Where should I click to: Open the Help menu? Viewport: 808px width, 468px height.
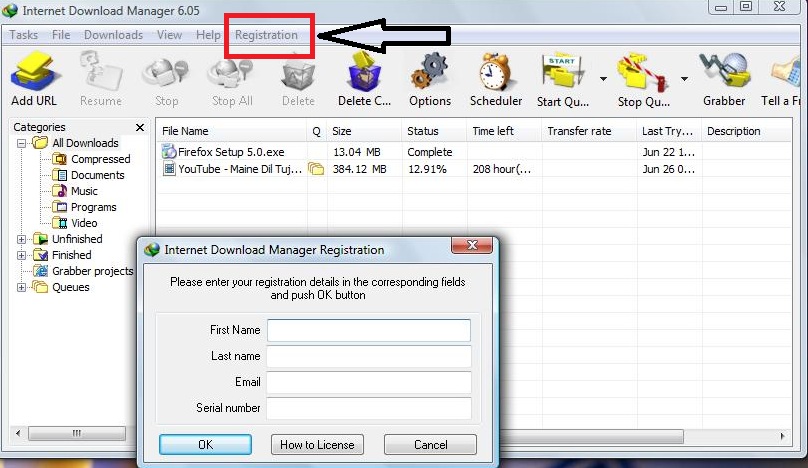coord(208,35)
